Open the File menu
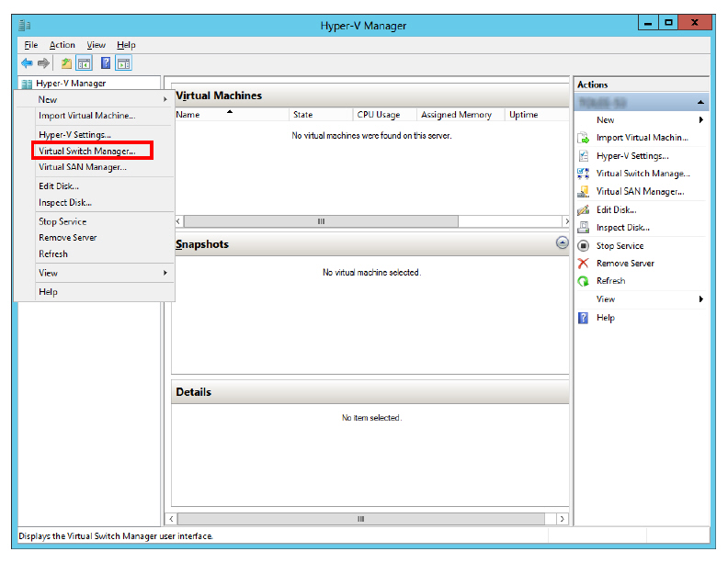Image resolution: width=728 pixels, height=563 pixels. tap(31, 45)
